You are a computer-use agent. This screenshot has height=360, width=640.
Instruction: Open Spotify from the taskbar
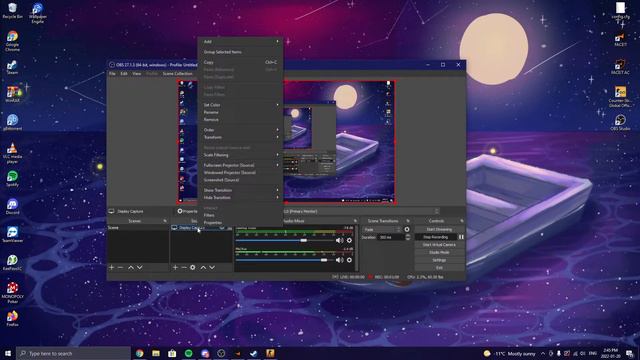189,353
